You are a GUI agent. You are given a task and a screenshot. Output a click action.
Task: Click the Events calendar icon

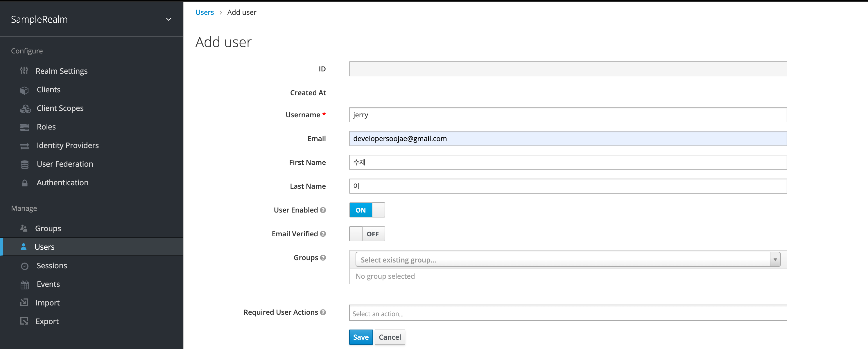point(25,285)
